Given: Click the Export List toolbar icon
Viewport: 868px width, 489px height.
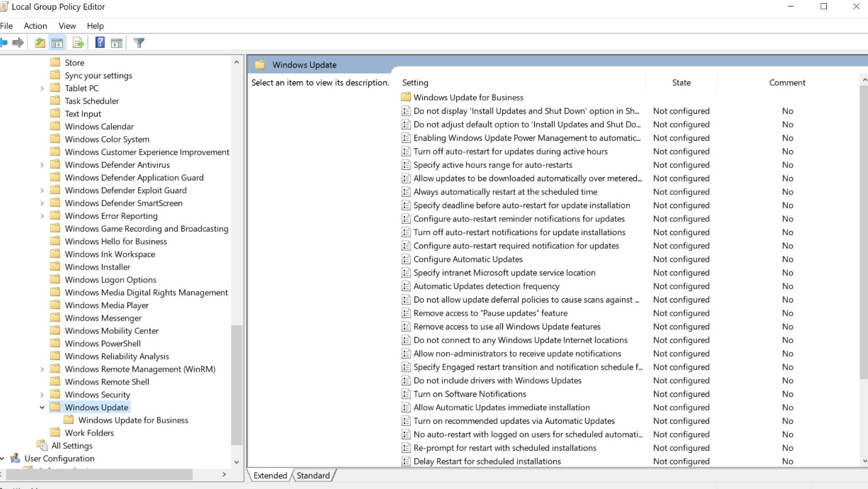Looking at the screenshot, I should point(78,43).
